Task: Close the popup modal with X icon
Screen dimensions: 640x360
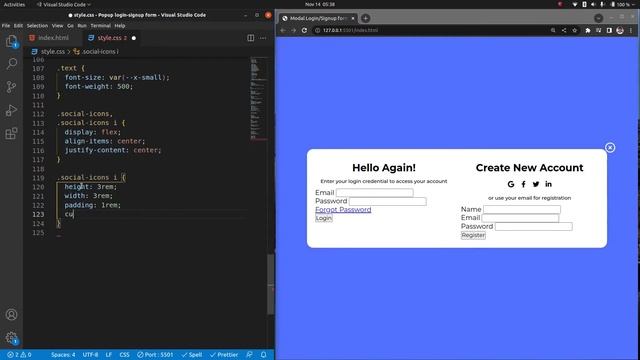Action: click(x=610, y=148)
